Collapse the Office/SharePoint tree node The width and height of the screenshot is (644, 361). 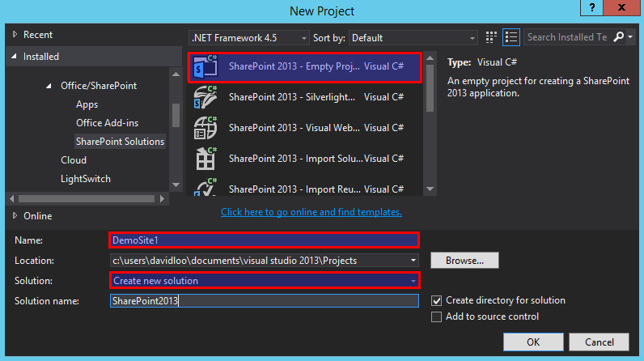point(49,86)
